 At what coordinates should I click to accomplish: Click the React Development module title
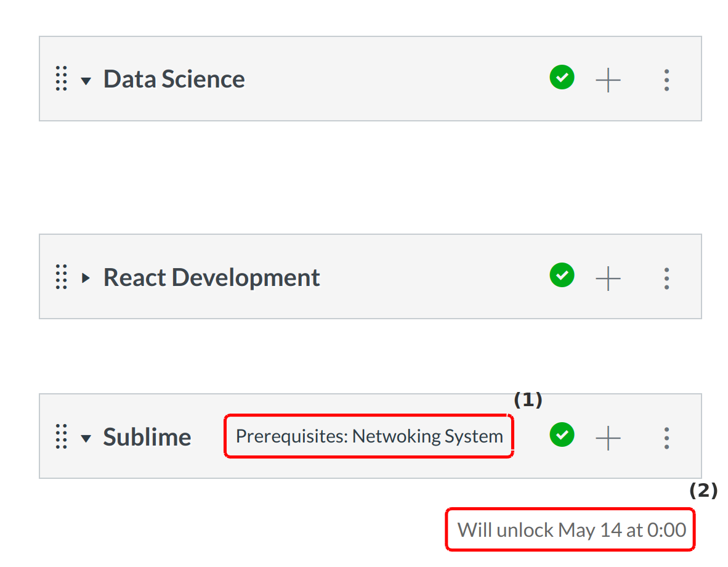(x=211, y=277)
